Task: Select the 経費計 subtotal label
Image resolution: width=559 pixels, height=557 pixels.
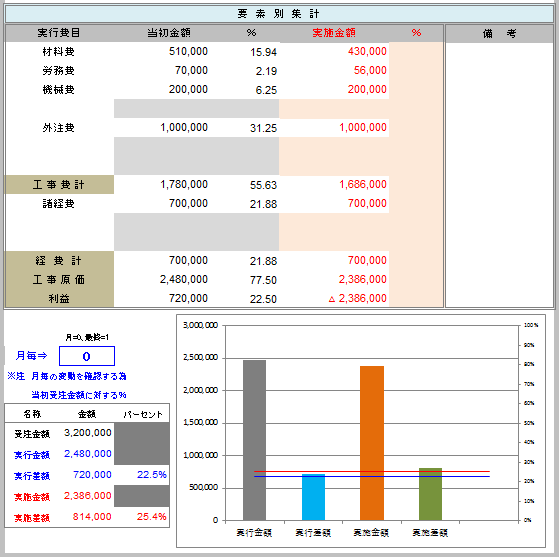Action: (59, 261)
